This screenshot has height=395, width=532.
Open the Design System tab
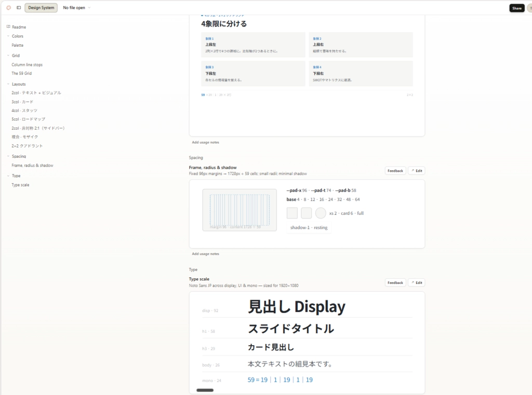(41, 7)
